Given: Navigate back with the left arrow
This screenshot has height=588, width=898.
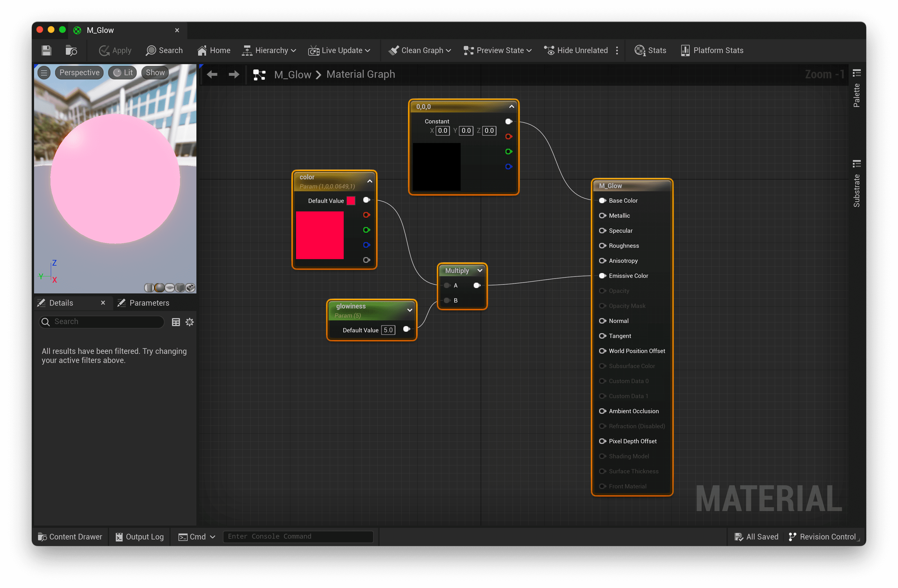Looking at the screenshot, I should click(212, 74).
